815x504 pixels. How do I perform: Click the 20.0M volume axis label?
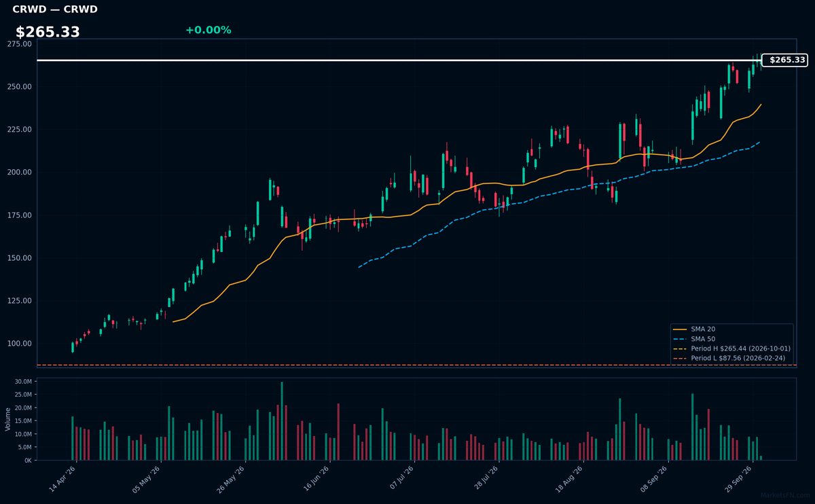pos(23,408)
